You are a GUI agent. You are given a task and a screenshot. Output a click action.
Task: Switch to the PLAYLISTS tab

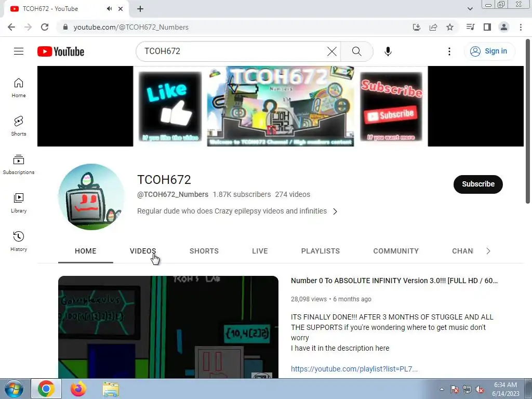pyautogui.click(x=320, y=251)
